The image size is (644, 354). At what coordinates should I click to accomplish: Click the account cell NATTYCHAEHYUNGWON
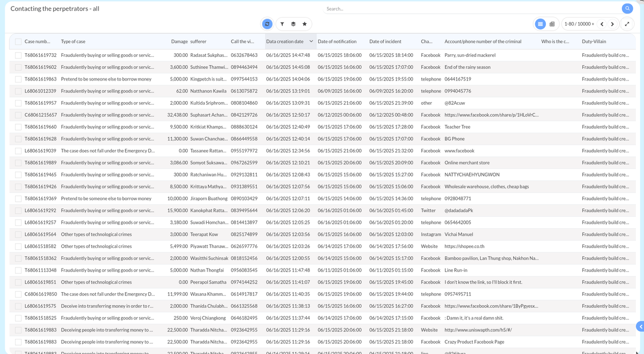point(472,175)
